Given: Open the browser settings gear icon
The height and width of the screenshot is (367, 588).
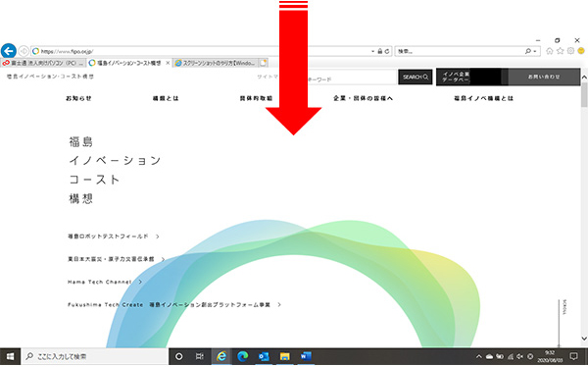Looking at the screenshot, I should pos(570,51).
